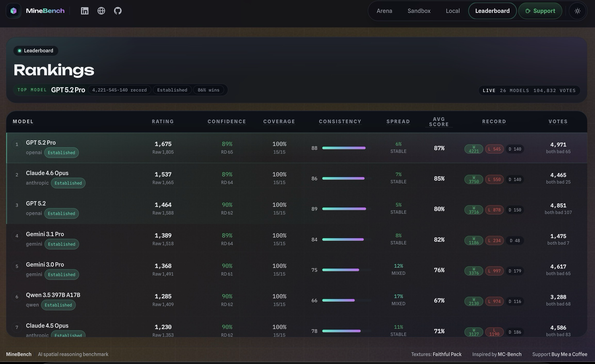The image size is (595, 364).
Task: Toggle light/dark theme sun icon
Action: 577,11
